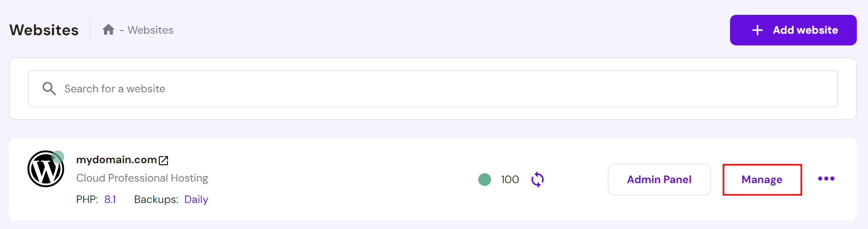Open the three-dot more options menu

(826, 179)
